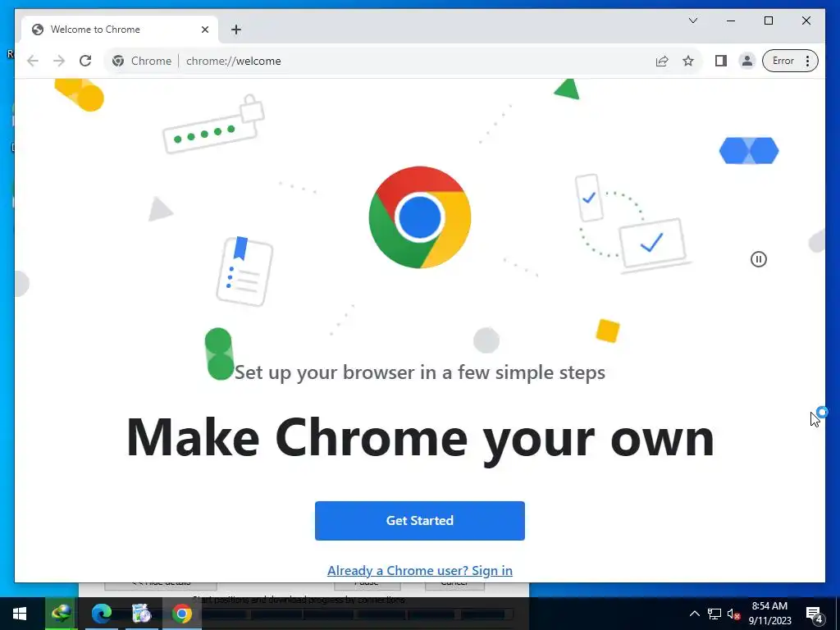The width and height of the screenshot is (840, 630).
Task: Expand the tab search dropdown arrow
Action: [x=693, y=21]
